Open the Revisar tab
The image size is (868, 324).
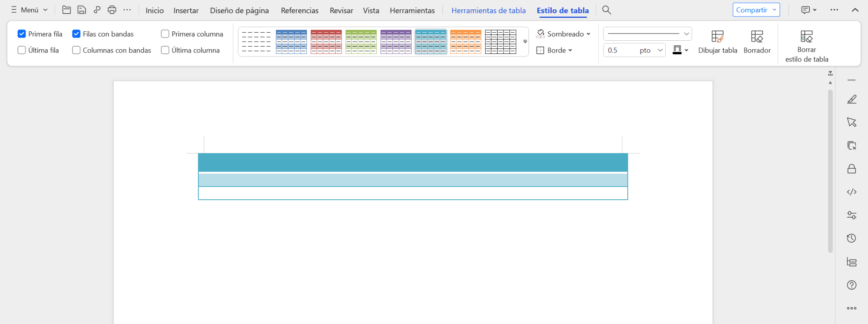pyautogui.click(x=342, y=10)
